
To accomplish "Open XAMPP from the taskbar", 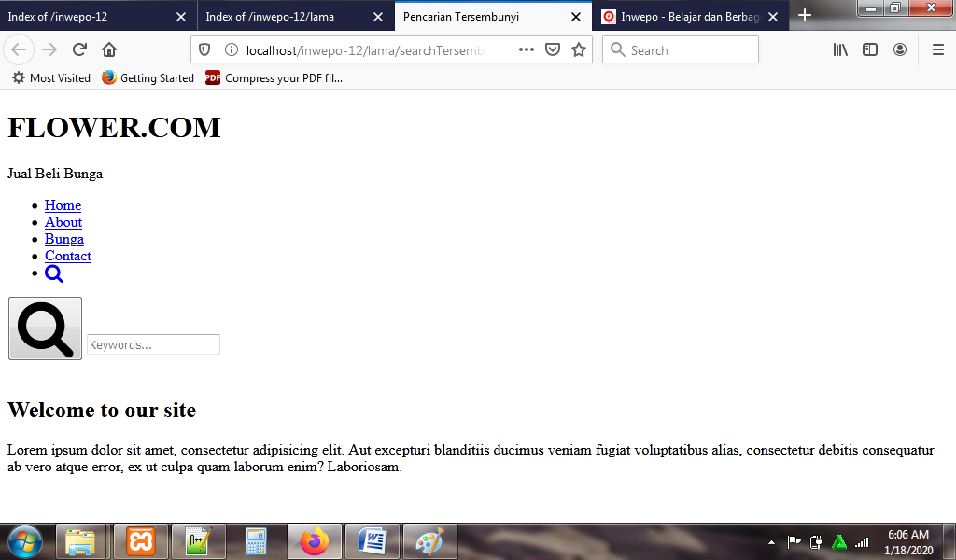I will coord(141,541).
